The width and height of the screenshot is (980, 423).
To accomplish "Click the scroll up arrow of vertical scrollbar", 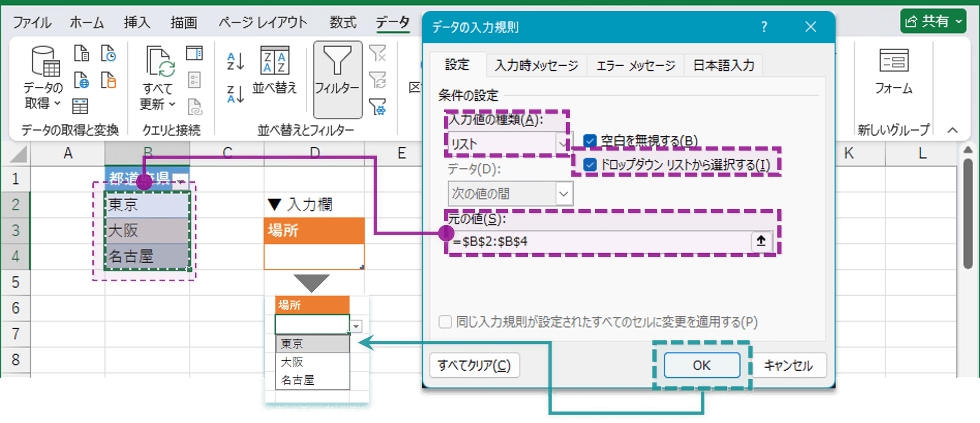I will point(968,150).
